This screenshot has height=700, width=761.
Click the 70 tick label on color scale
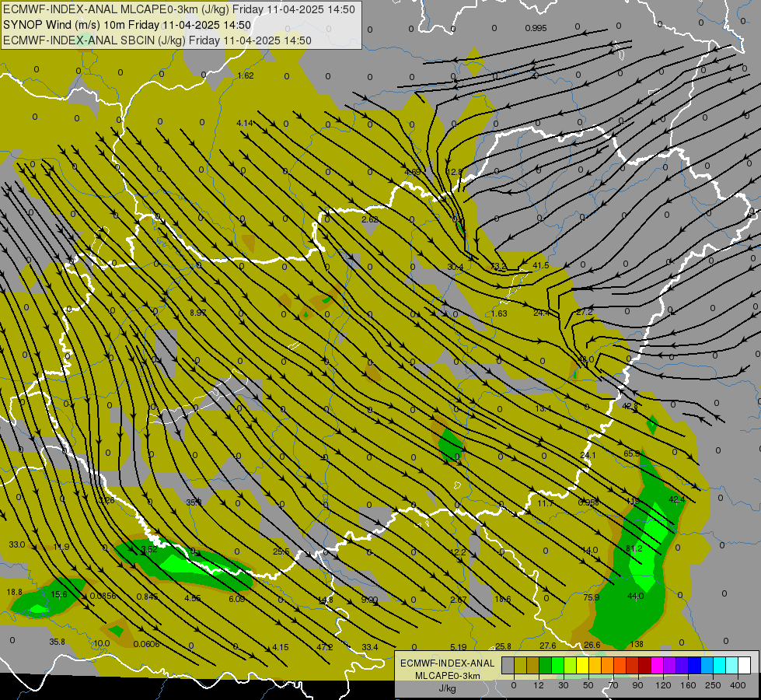click(613, 685)
